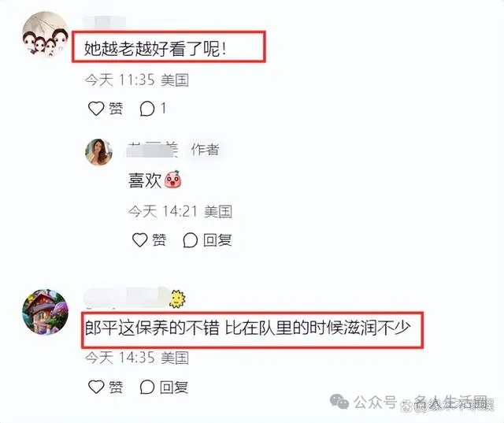
Task: Click the peach emoji in author's reply
Action: (173, 180)
